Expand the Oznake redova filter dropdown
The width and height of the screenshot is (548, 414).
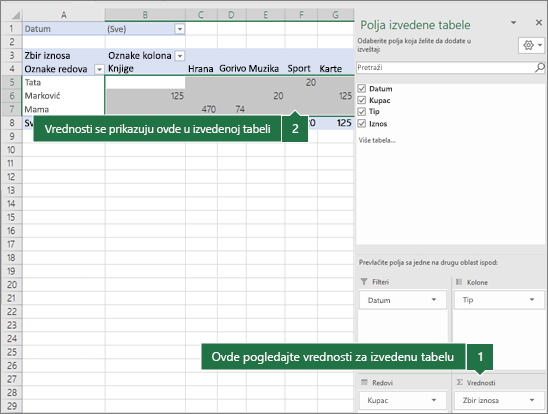(99, 69)
